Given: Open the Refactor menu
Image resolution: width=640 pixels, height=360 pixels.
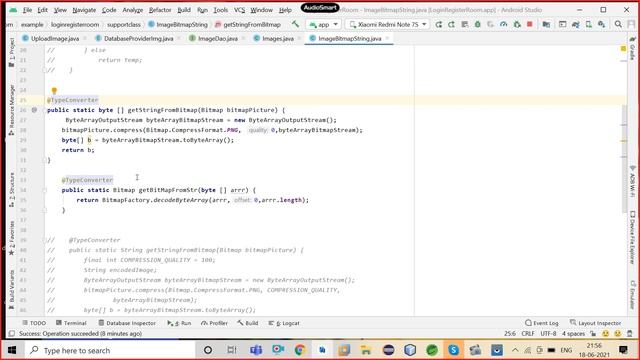Looking at the screenshot, I should [x=160, y=10].
